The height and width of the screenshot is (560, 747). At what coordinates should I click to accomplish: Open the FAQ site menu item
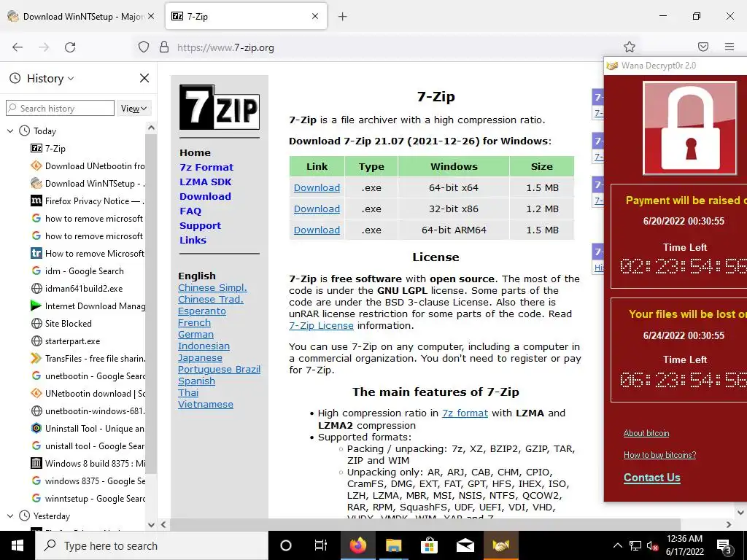click(x=190, y=211)
